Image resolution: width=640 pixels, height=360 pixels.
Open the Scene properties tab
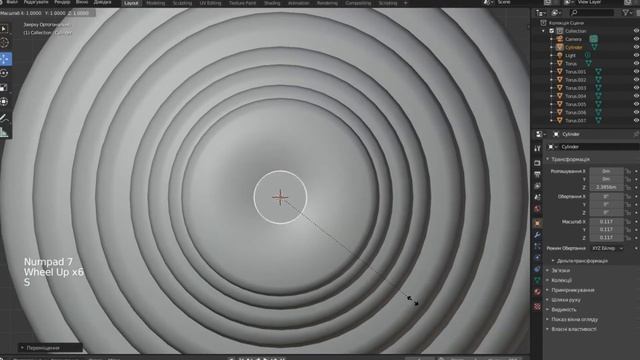coord(537,198)
